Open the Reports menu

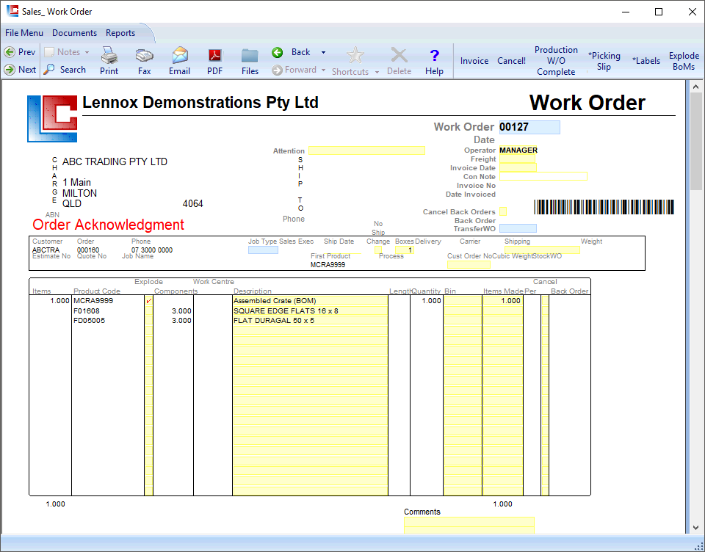click(x=120, y=33)
